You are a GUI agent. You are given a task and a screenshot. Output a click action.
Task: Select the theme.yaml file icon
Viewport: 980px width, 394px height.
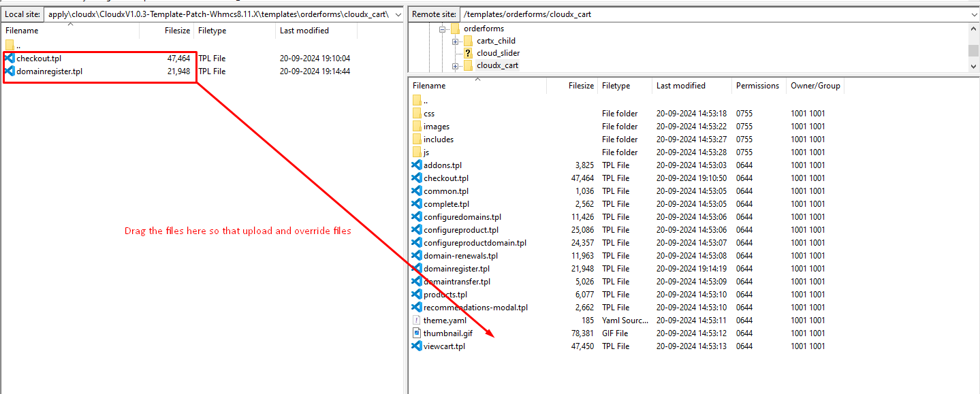click(417, 321)
